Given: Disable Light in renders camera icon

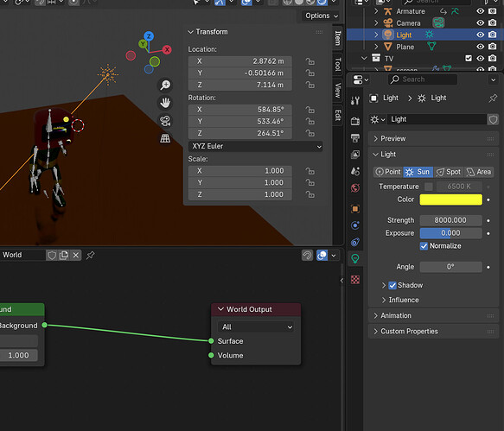Looking at the screenshot, I should click(x=493, y=35).
